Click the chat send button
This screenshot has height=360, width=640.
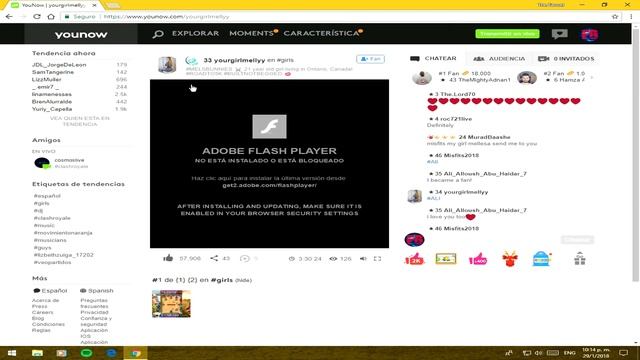(x=577, y=240)
